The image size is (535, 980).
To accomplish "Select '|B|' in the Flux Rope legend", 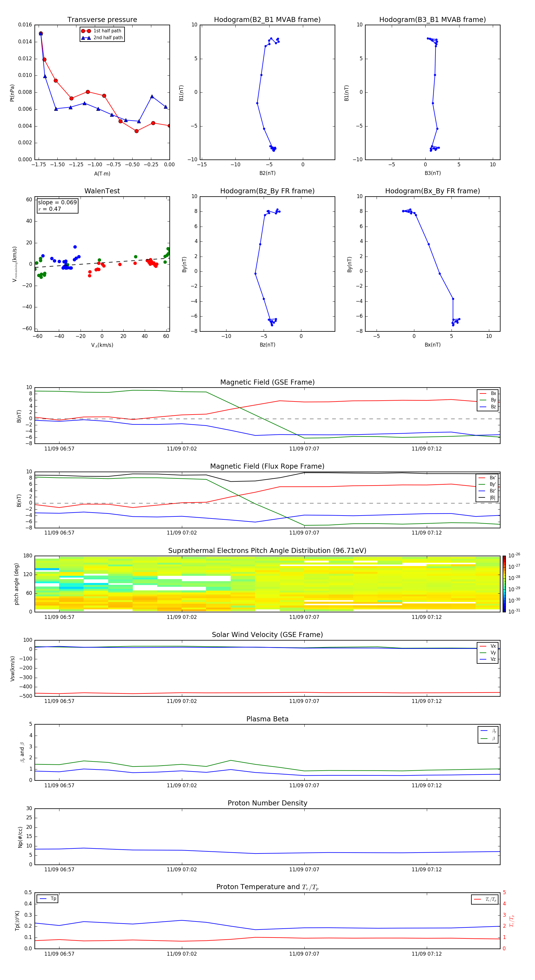I will pyautogui.click(x=487, y=498).
